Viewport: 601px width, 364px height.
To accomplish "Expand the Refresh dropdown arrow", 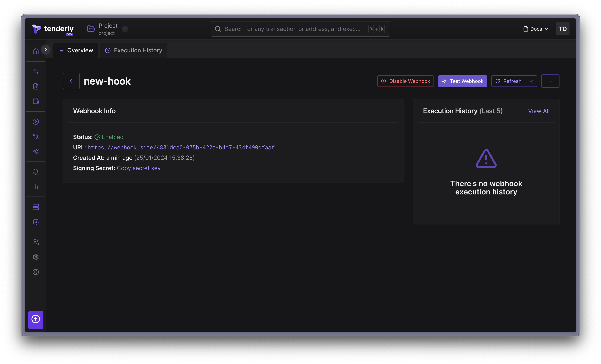I will tap(531, 81).
